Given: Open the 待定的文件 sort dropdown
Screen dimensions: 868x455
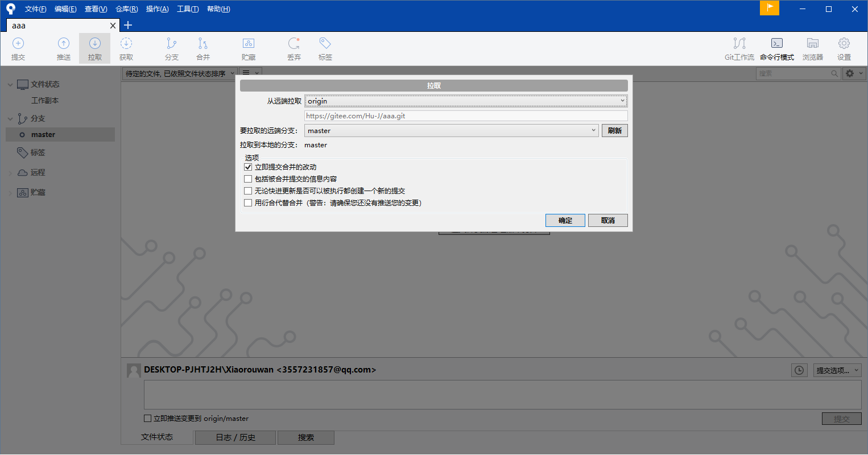Looking at the screenshot, I should point(179,73).
